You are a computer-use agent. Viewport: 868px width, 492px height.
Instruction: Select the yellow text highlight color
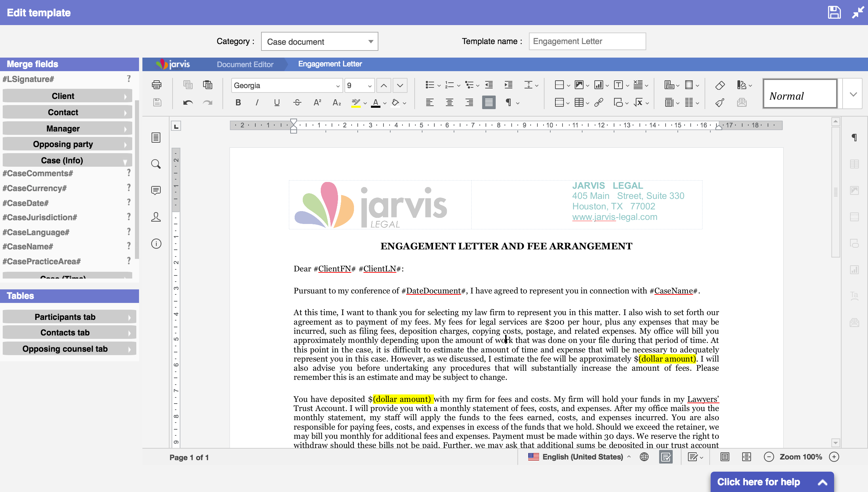tap(355, 102)
